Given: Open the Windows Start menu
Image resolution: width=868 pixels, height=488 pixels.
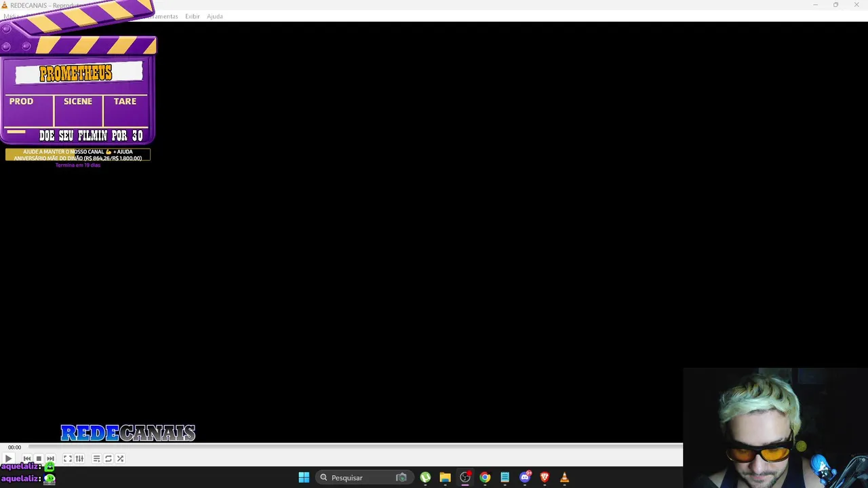Looking at the screenshot, I should pyautogui.click(x=304, y=478).
